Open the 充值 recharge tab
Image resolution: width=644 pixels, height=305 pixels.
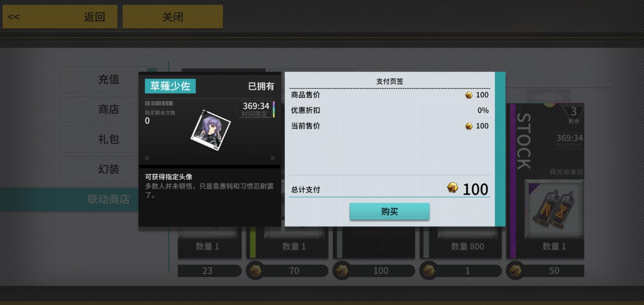click(108, 79)
